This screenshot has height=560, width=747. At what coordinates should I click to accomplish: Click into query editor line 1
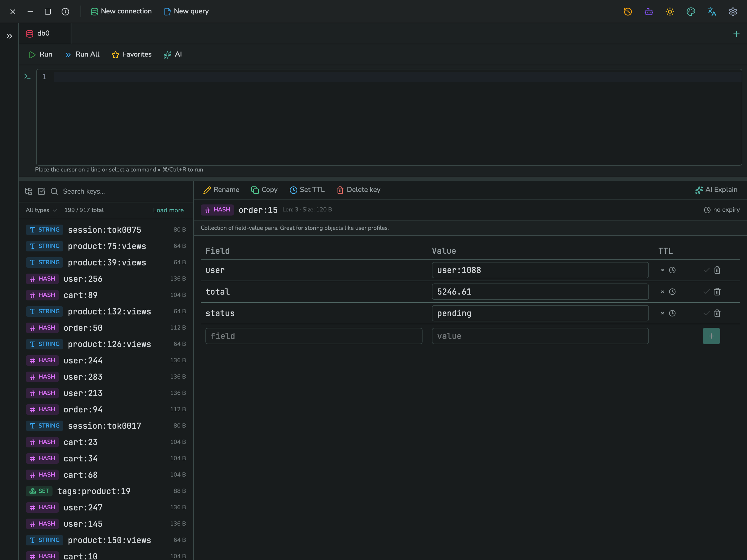[x=397, y=77]
